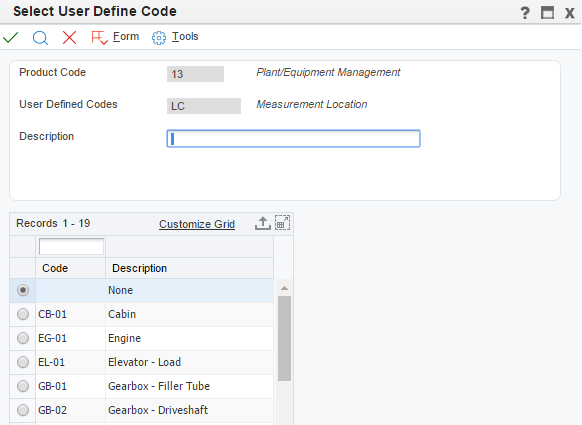Click the green checkmark Select icon

click(x=10, y=37)
